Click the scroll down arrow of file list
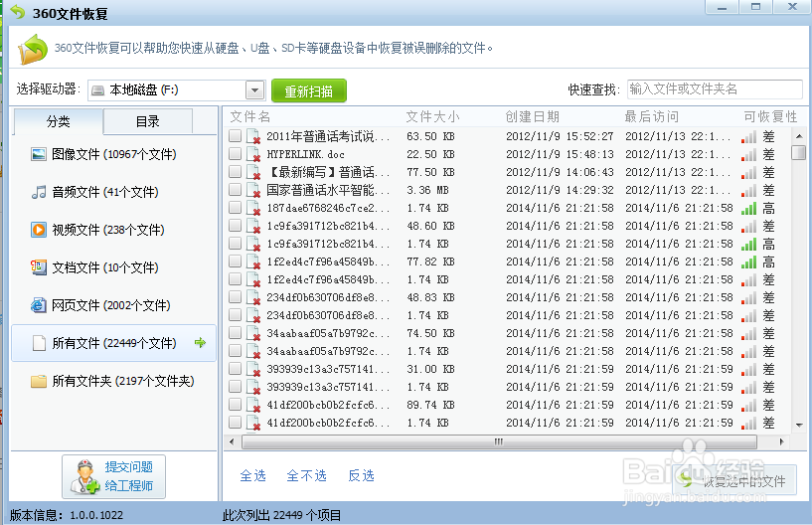The image size is (812, 525). (799, 425)
